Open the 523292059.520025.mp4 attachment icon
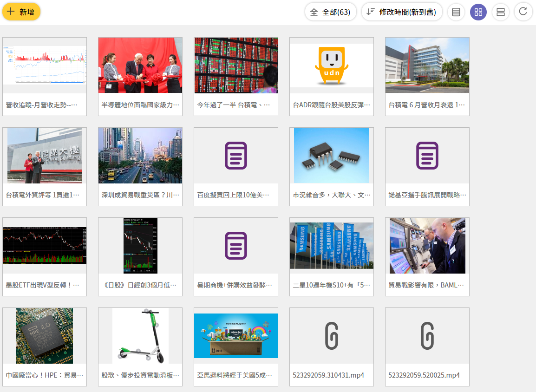This screenshot has height=392, width=536. 427,336
